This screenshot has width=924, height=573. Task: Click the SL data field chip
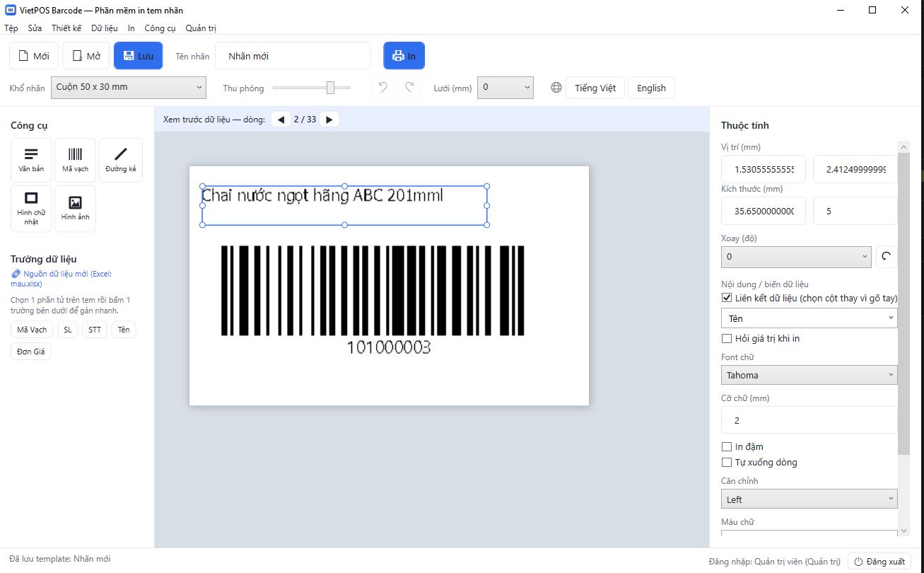pyautogui.click(x=68, y=330)
